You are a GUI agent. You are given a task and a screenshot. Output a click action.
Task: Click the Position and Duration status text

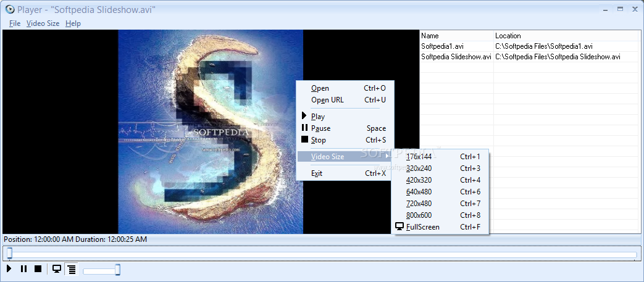[75, 239]
